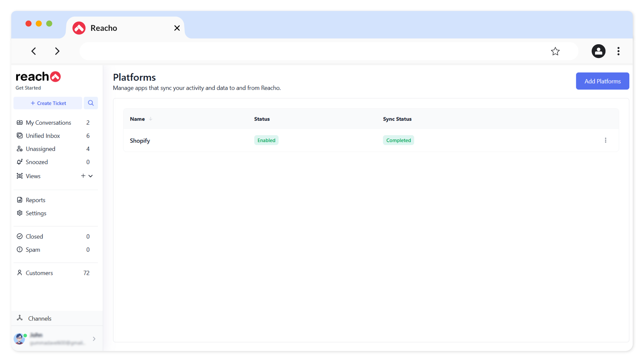Open Settings gear icon
Viewport: 644px width, 362px height.
click(20, 213)
